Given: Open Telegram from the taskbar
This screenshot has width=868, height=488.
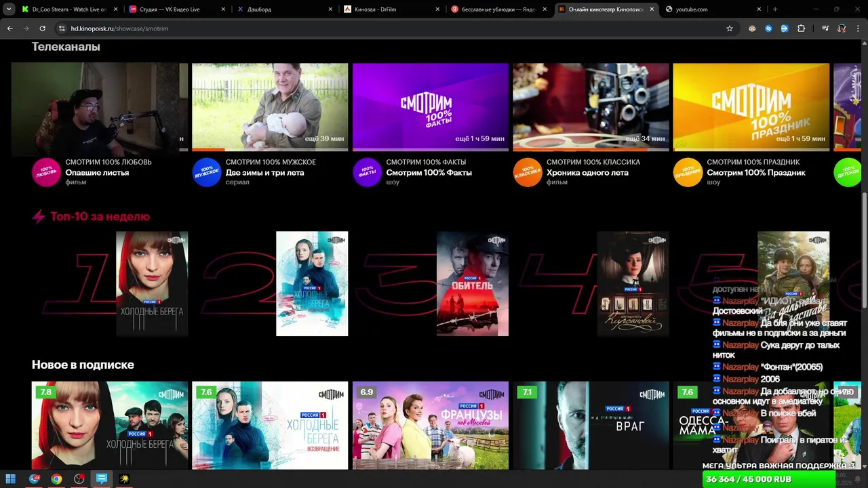Looking at the screenshot, I should [34, 479].
